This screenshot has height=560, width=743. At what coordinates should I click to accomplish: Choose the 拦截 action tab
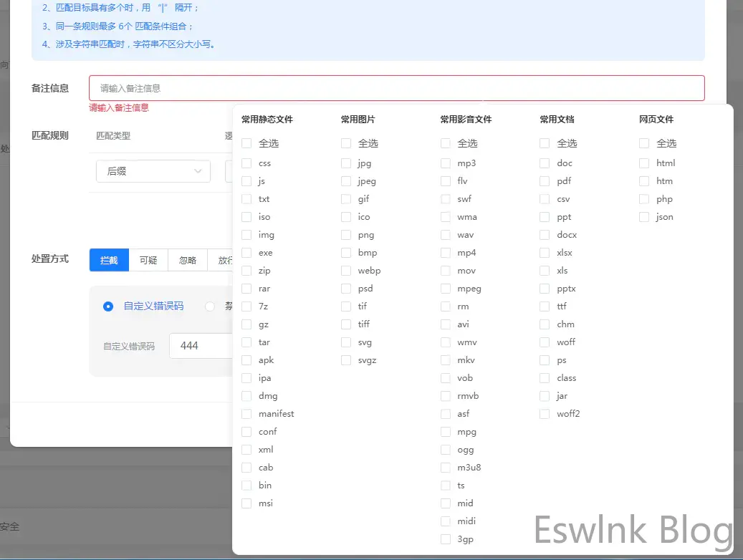tap(109, 261)
